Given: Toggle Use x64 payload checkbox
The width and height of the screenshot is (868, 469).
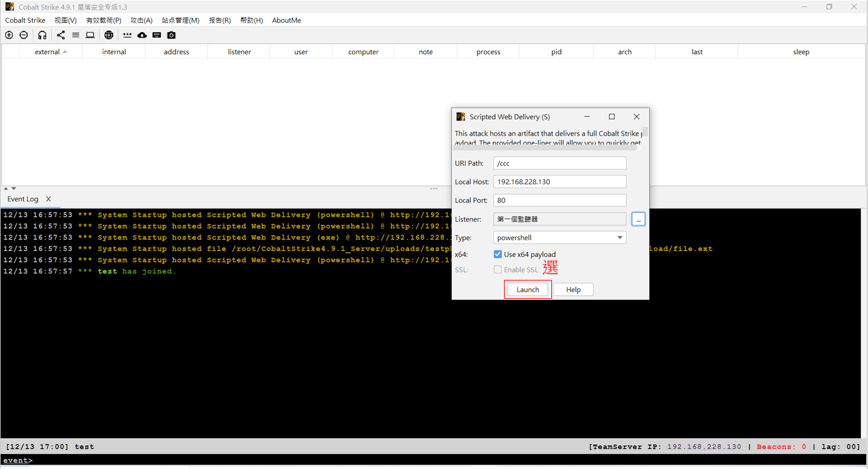Looking at the screenshot, I should click(x=498, y=254).
